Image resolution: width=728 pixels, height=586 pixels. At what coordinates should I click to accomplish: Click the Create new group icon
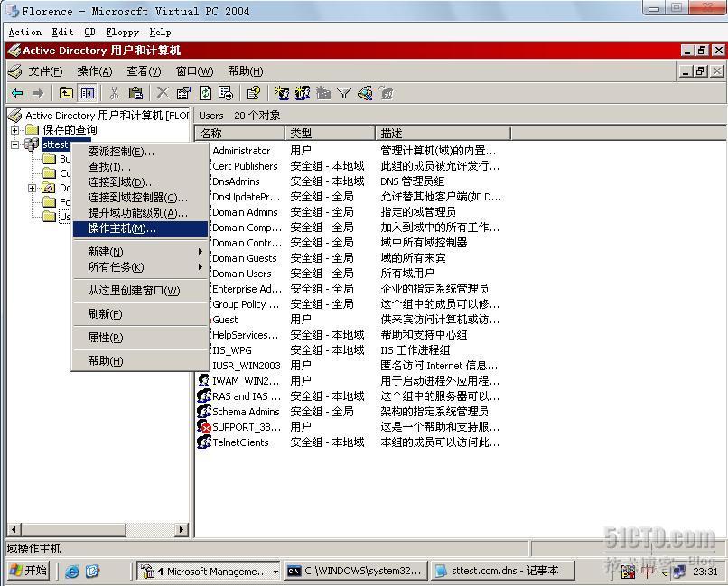pyautogui.click(x=303, y=93)
